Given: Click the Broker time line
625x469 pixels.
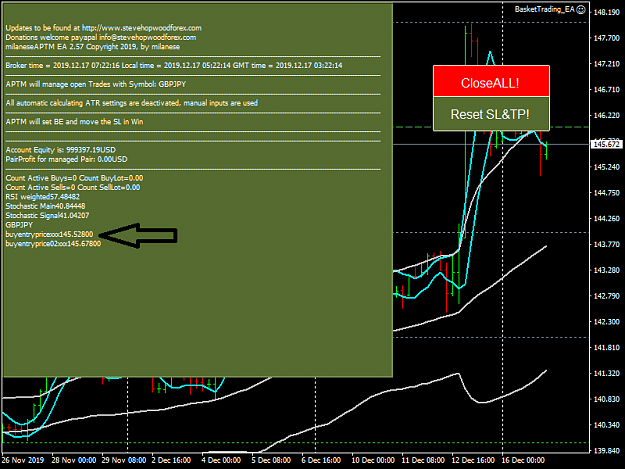Looking at the screenshot, I should (174, 65).
